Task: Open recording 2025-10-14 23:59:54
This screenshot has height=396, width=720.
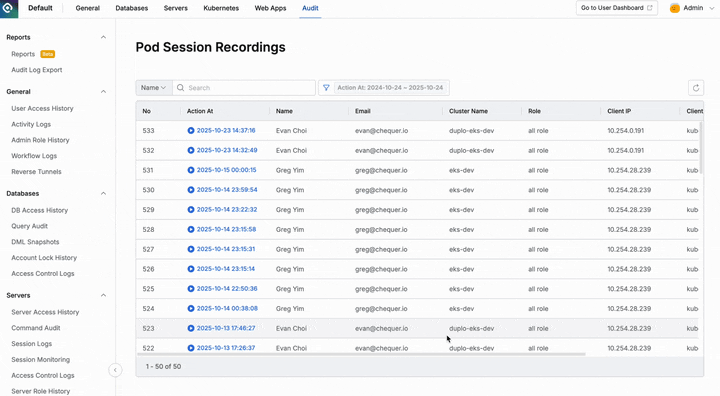Action: (x=227, y=190)
